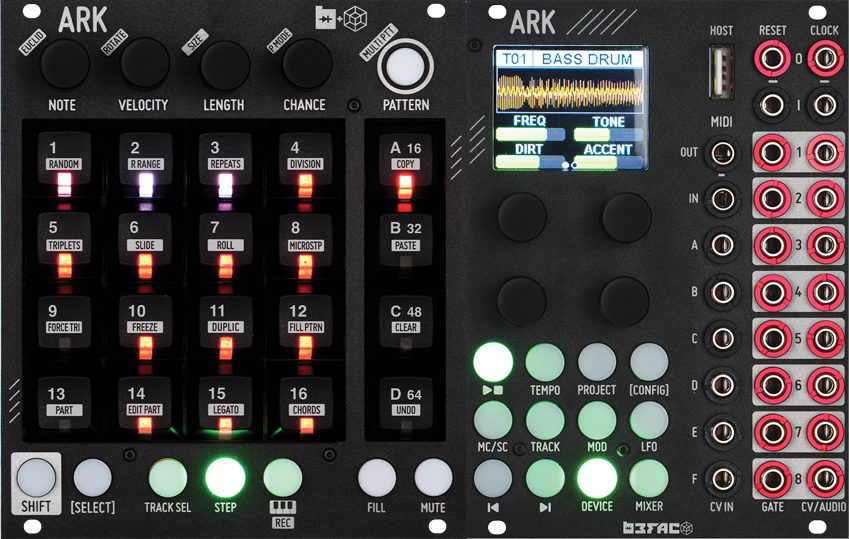Toggle step pad 8 MICROSTP
The width and height of the screenshot is (850, 539).
pyautogui.click(x=306, y=247)
